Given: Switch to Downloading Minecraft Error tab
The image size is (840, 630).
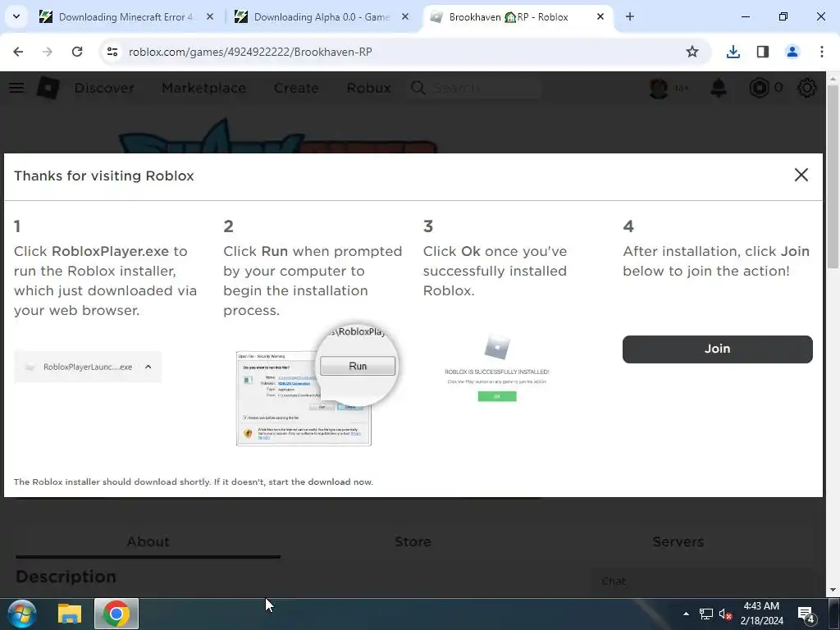Looking at the screenshot, I should [x=126, y=17].
